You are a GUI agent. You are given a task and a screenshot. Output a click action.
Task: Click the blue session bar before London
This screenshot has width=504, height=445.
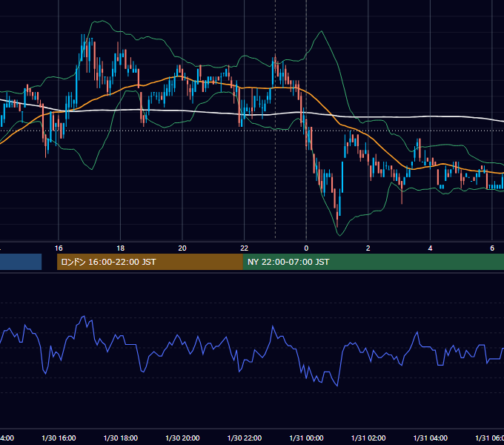(x=21, y=262)
